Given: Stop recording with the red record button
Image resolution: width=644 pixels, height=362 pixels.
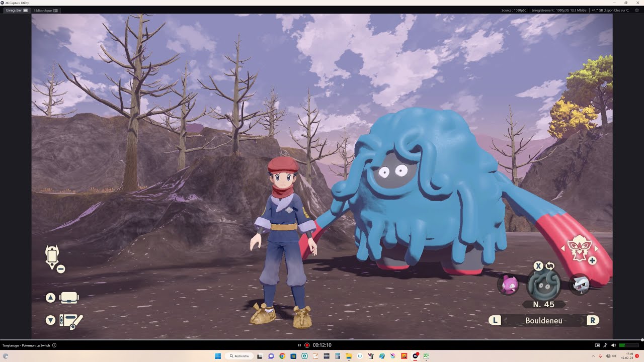Looking at the screenshot, I should click(306, 345).
